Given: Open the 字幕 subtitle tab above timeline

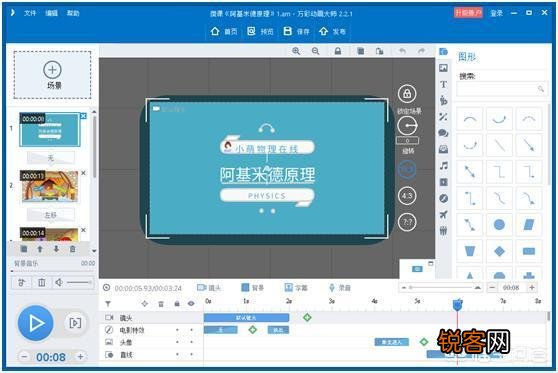Looking at the screenshot, I should (296, 288).
